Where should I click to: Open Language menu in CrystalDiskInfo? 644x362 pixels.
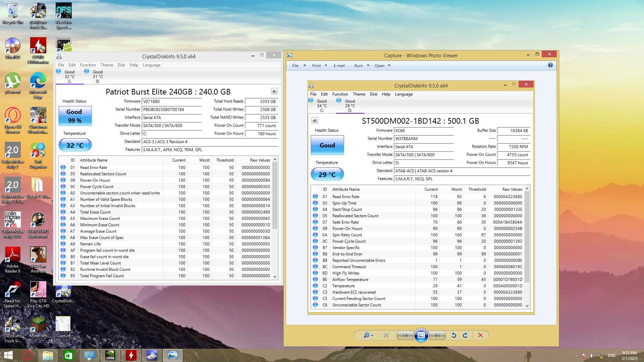pos(152,65)
